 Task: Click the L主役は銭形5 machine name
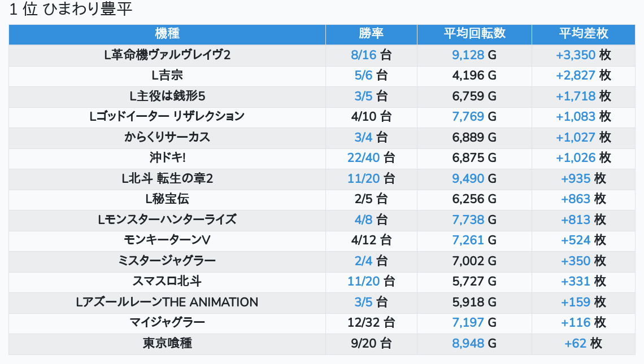point(167,96)
